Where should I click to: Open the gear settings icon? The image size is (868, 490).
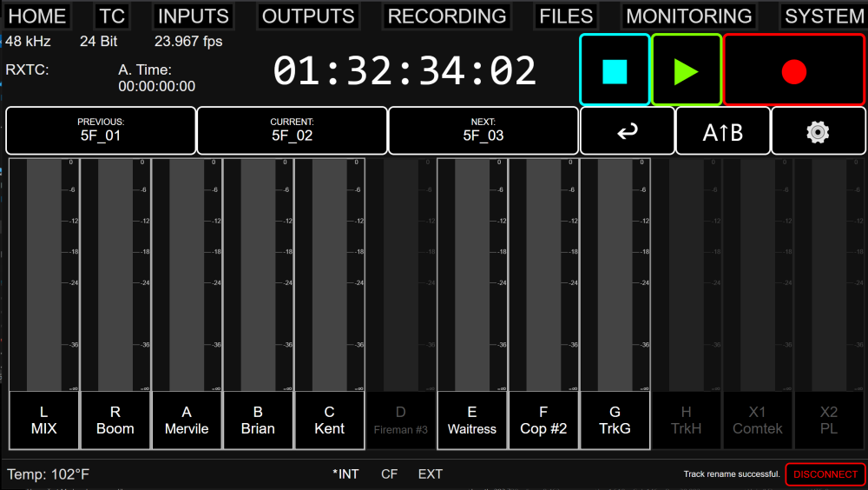click(x=819, y=131)
